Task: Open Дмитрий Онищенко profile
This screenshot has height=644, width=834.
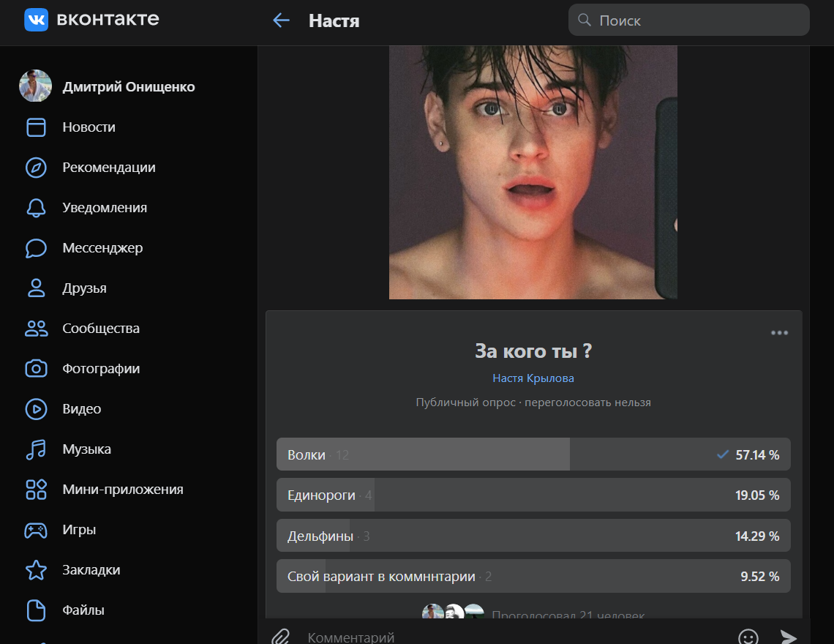Action: pos(128,87)
